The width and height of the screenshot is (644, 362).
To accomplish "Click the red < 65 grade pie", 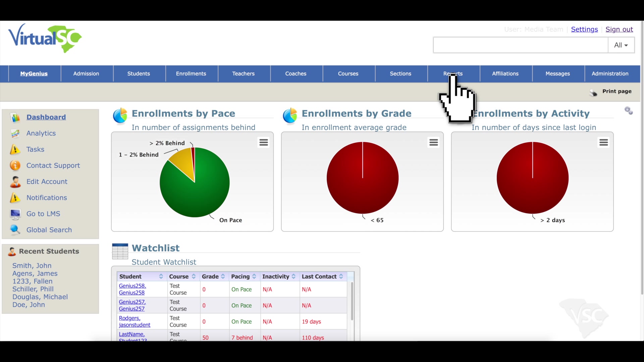I will pos(363,178).
